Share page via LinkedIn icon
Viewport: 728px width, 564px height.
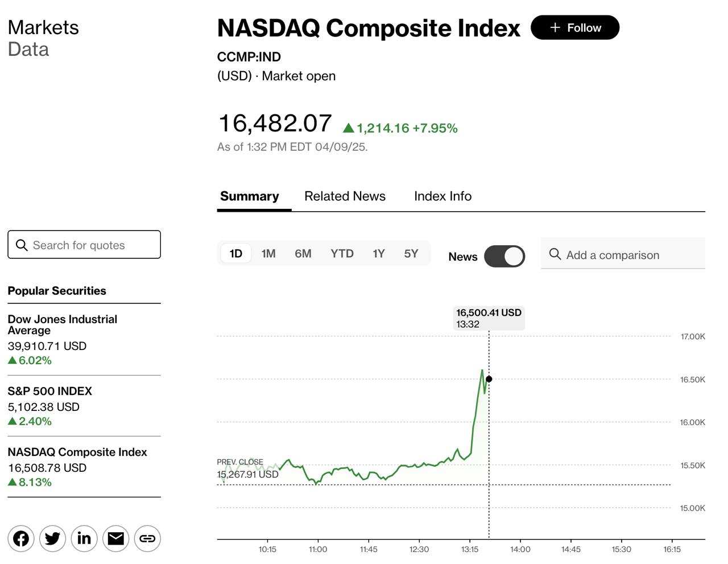[x=84, y=538]
